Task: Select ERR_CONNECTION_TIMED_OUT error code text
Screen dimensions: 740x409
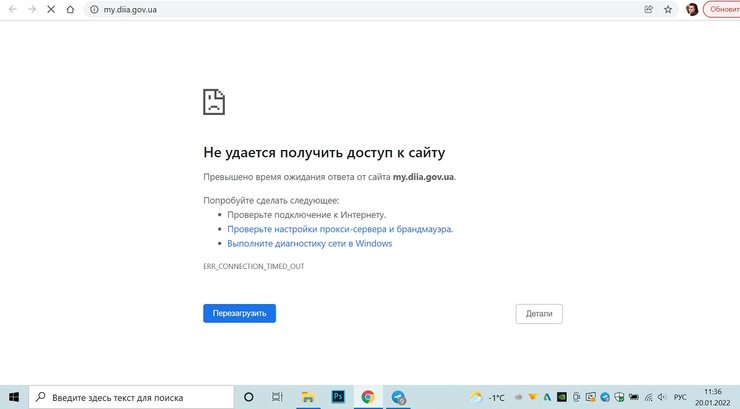Action: 253,267
